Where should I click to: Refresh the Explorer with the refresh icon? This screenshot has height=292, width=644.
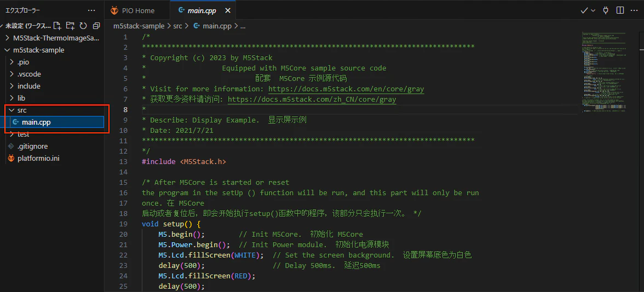[x=83, y=25]
